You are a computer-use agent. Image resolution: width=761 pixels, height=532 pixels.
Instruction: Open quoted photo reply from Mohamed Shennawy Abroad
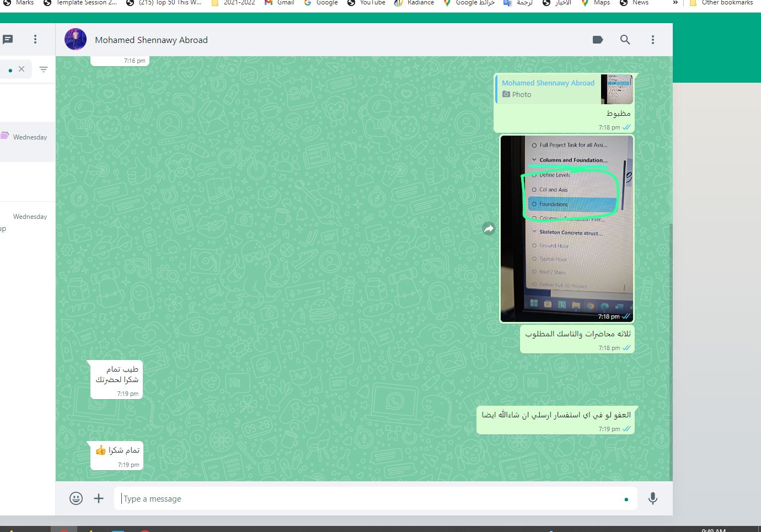[x=564, y=89]
